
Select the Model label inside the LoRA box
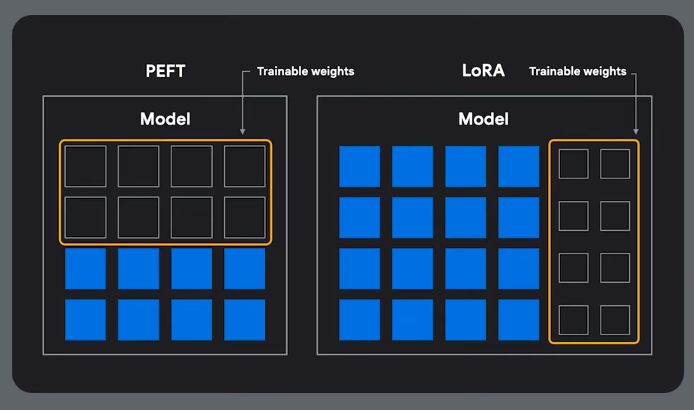pyautogui.click(x=483, y=119)
